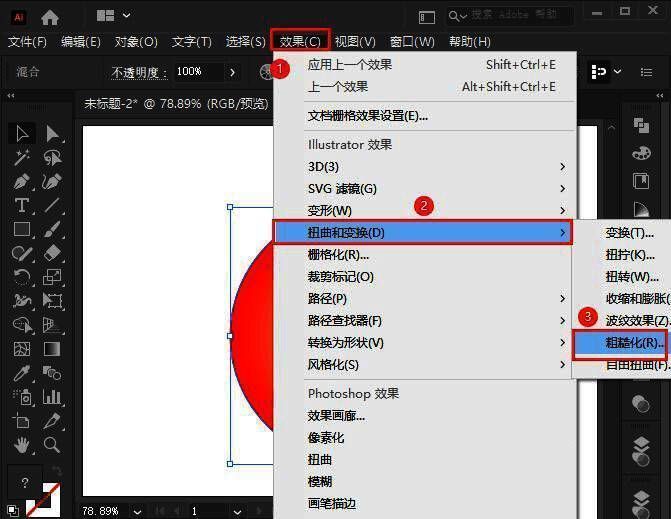Open the 对象(O) menu

[136, 42]
